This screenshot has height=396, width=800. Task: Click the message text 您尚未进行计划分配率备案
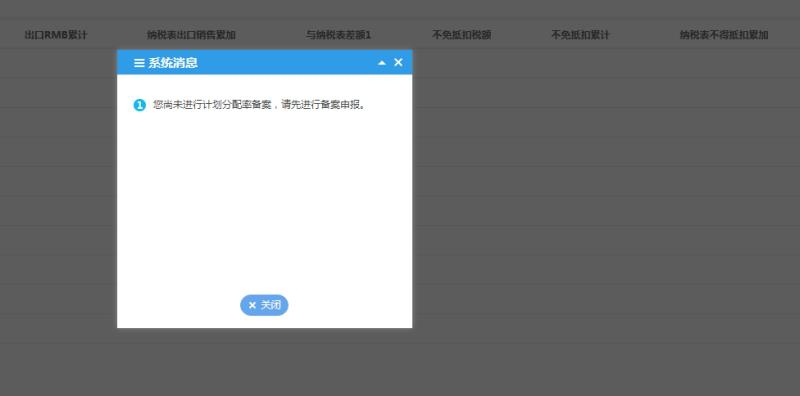pyautogui.click(x=212, y=105)
